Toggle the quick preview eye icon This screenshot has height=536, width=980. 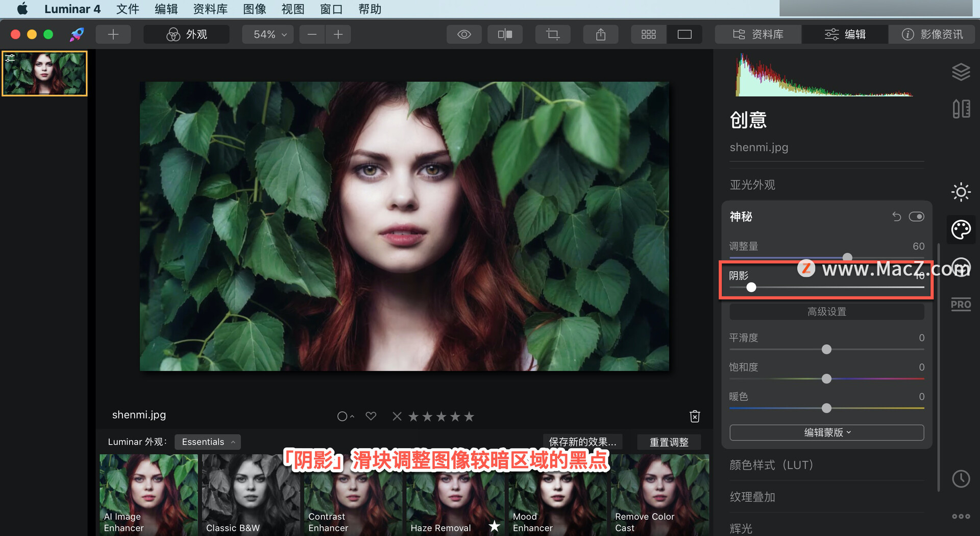coord(464,34)
